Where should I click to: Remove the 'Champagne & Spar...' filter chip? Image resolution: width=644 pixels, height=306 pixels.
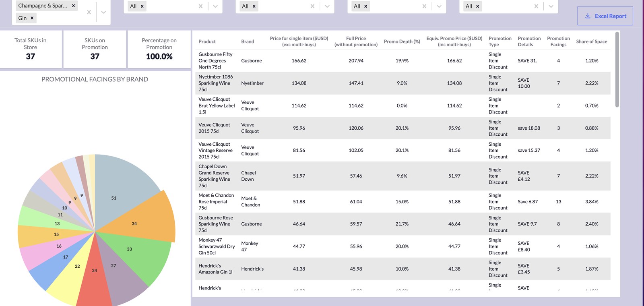coord(73,6)
